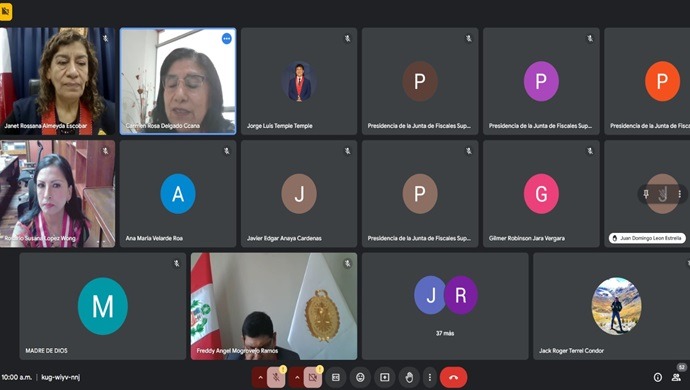Click muted mic icon on Janet Rossana tile
690x390 pixels.
point(106,39)
